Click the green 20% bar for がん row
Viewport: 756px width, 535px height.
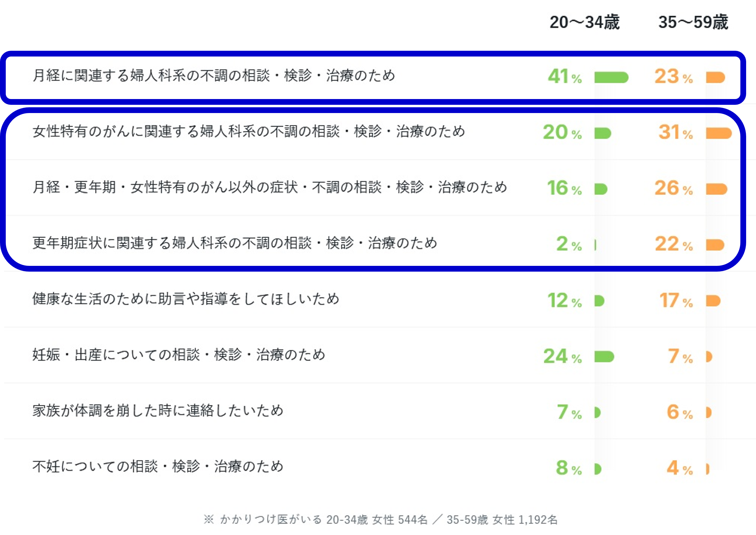(603, 133)
